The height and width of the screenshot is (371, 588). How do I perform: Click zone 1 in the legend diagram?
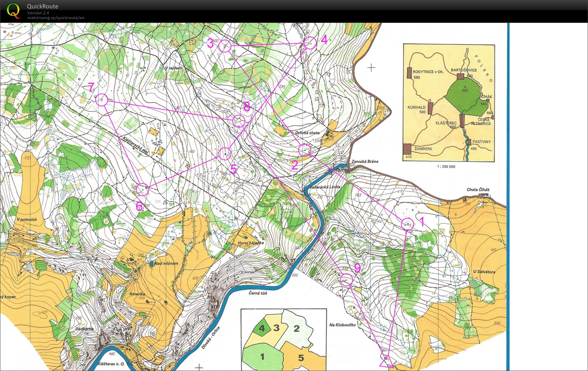pos(262,356)
